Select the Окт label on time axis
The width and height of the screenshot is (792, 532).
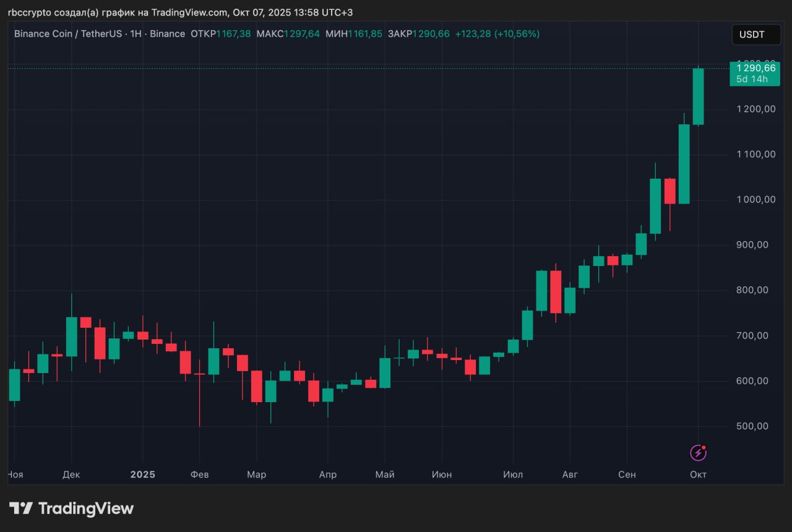click(x=698, y=474)
